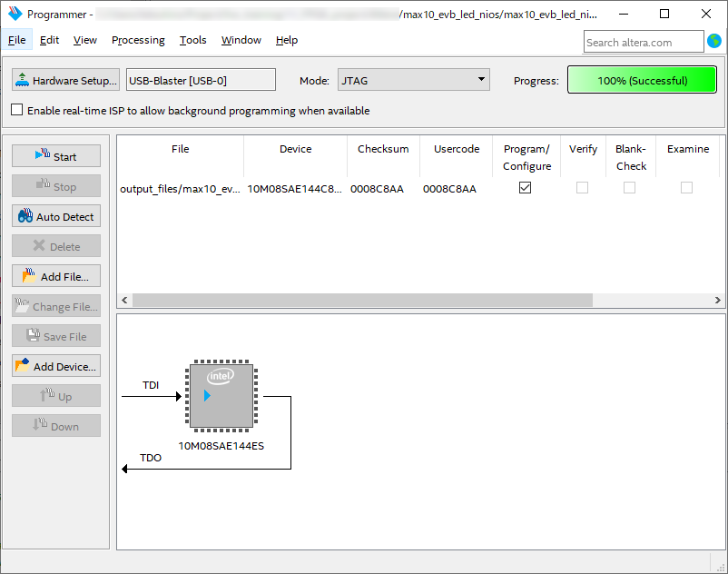
Task: Click the Verify column header
Action: (x=583, y=149)
